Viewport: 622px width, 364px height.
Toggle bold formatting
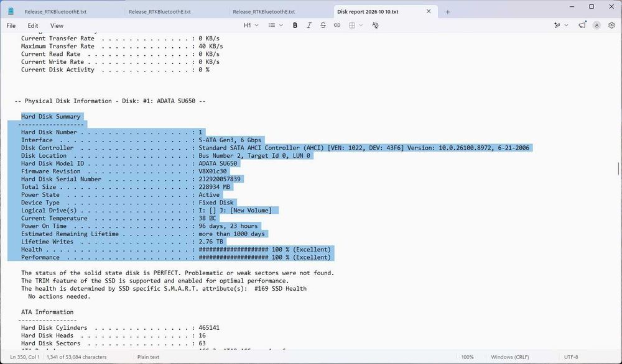pos(295,25)
